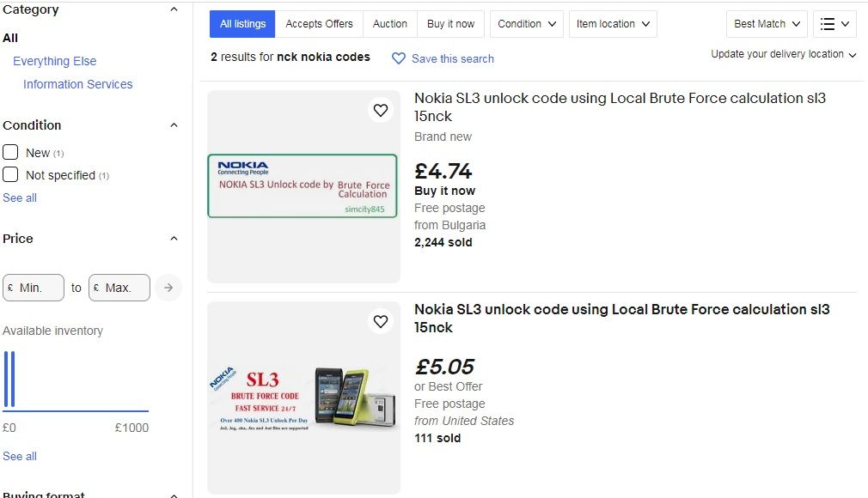Collapse the Price filter section

coord(174,239)
